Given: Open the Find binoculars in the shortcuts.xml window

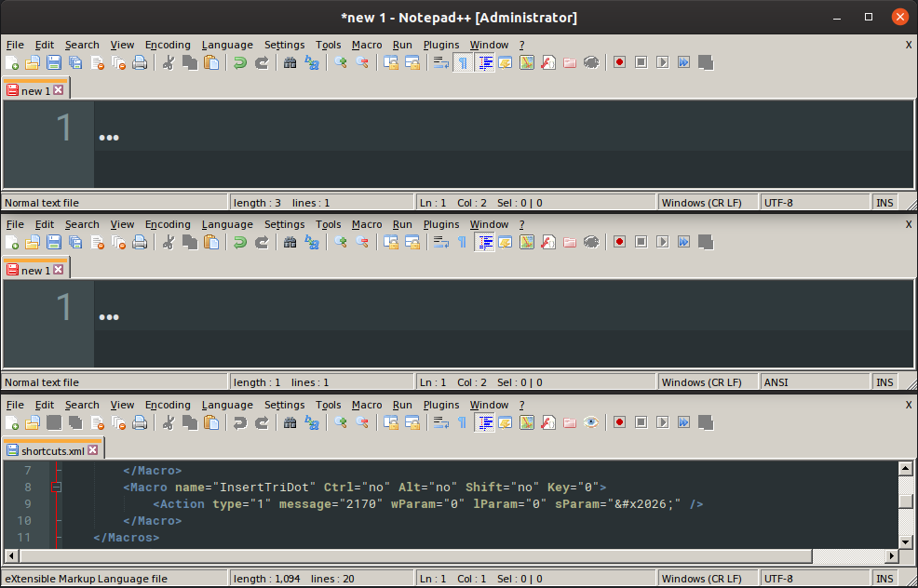Looking at the screenshot, I should (x=290, y=422).
